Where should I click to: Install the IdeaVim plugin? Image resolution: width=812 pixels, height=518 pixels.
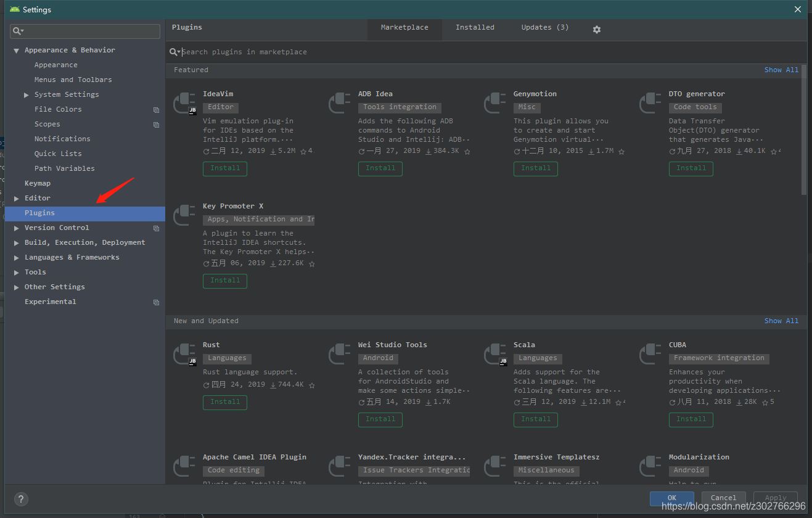click(225, 169)
